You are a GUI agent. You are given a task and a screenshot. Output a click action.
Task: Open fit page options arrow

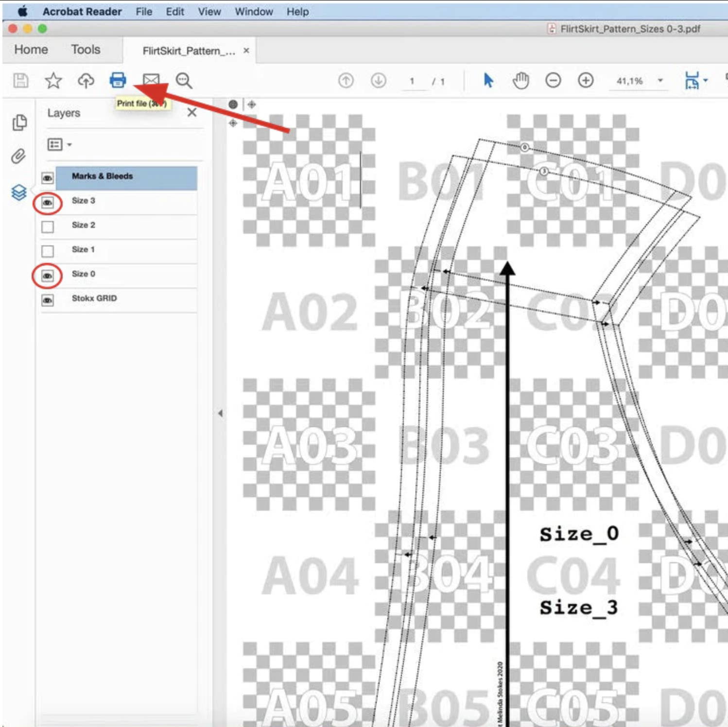pyautogui.click(x=706, y=80)
